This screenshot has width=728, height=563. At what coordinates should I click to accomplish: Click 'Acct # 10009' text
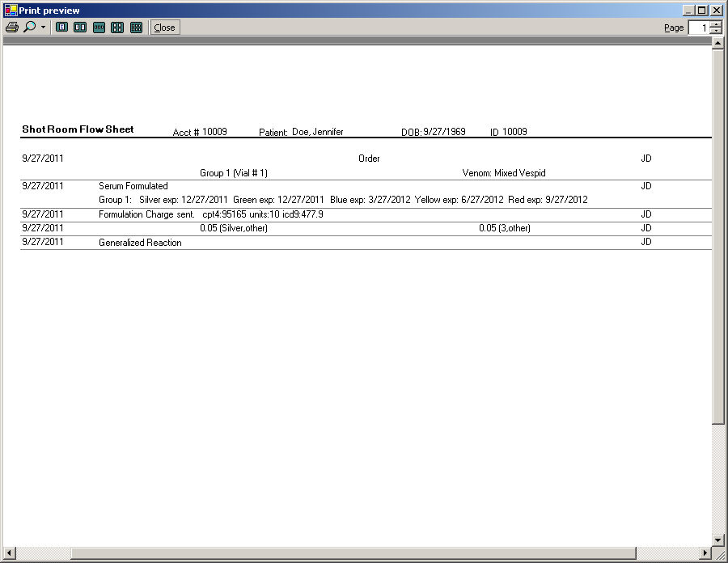click(200, 132)
